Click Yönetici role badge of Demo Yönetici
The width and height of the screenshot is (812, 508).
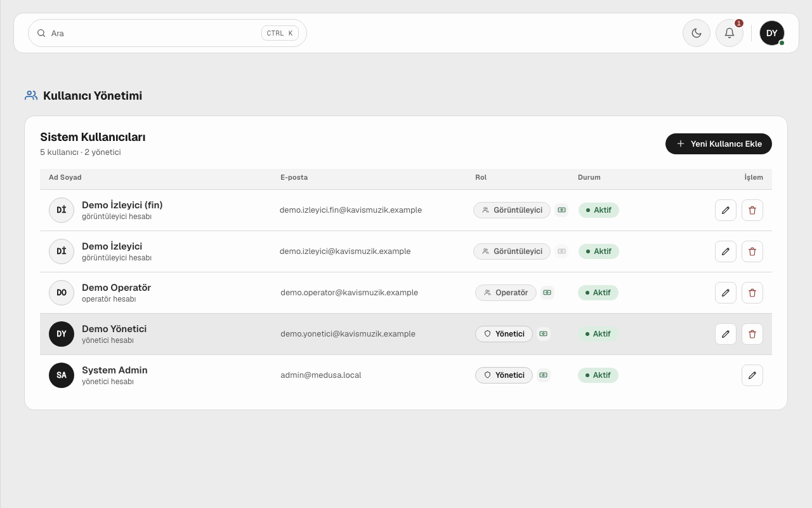pos(504,334)
